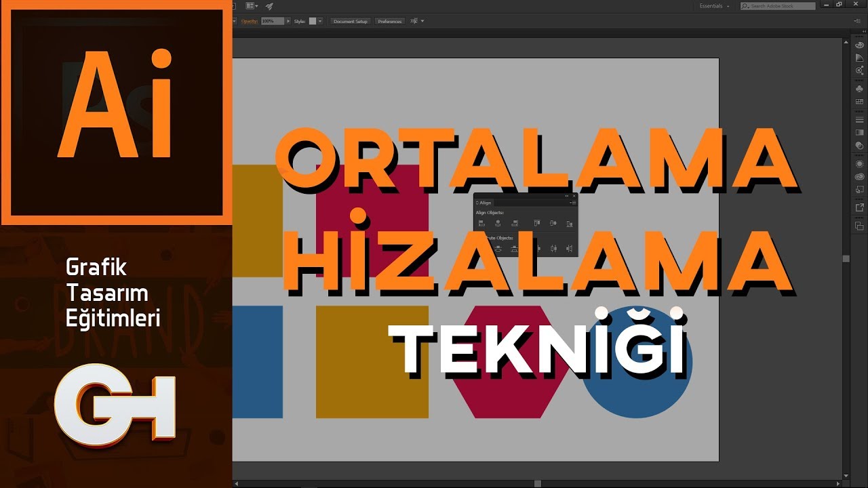Click the vertical scrollbar up arrow
The image size is (868, 488).
846,42
